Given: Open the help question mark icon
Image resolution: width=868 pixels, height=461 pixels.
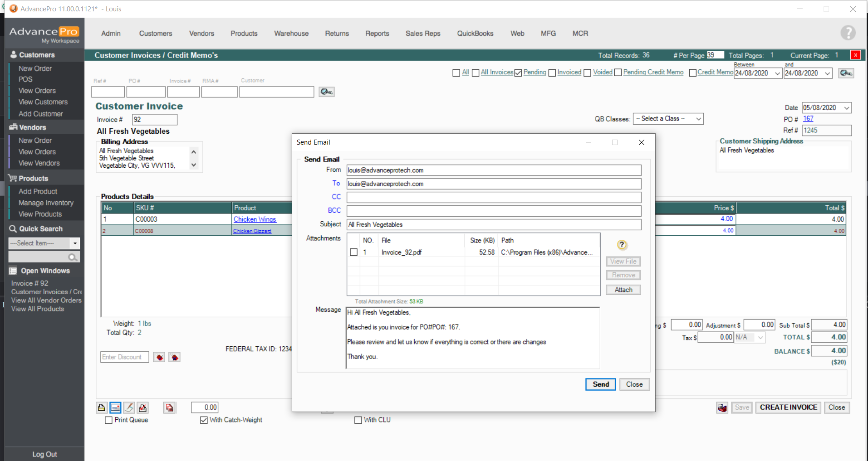Looking at the screenshot, I should click(x=848, y=33).
